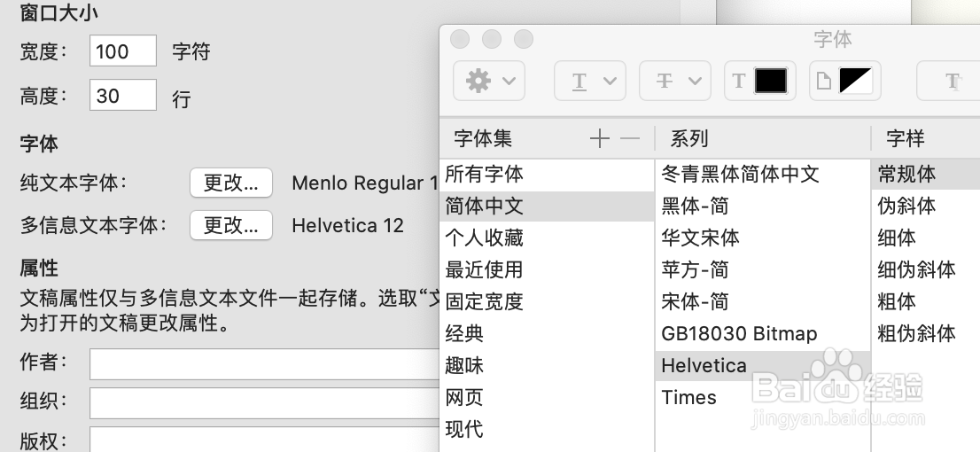The image size is (980, 452).
Task: Select 固定宽度 font collection
Action: point(484,301)
